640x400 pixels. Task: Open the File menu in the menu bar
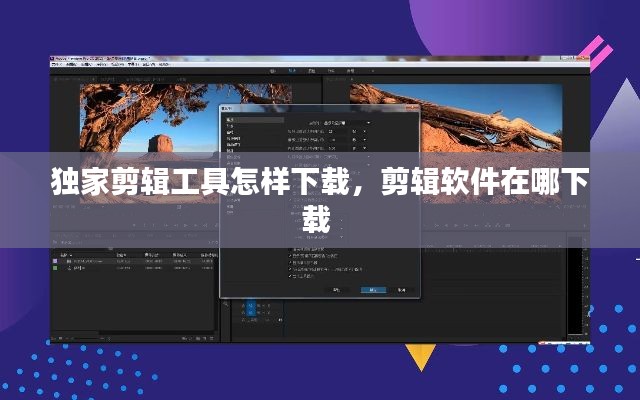pos(58,64)
